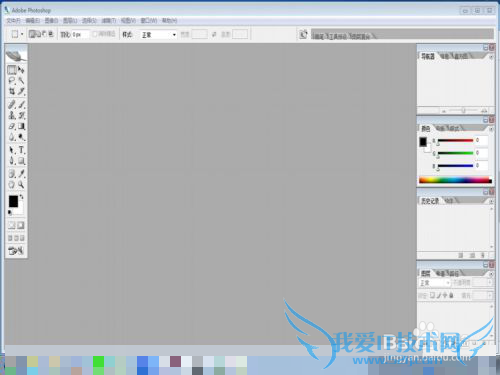Select the Notes tool
This screenshot has width=500, height=375.
(12, 174)
